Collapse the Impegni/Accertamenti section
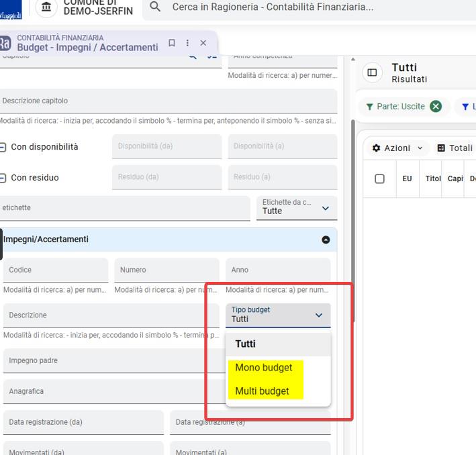 point(326,240)
